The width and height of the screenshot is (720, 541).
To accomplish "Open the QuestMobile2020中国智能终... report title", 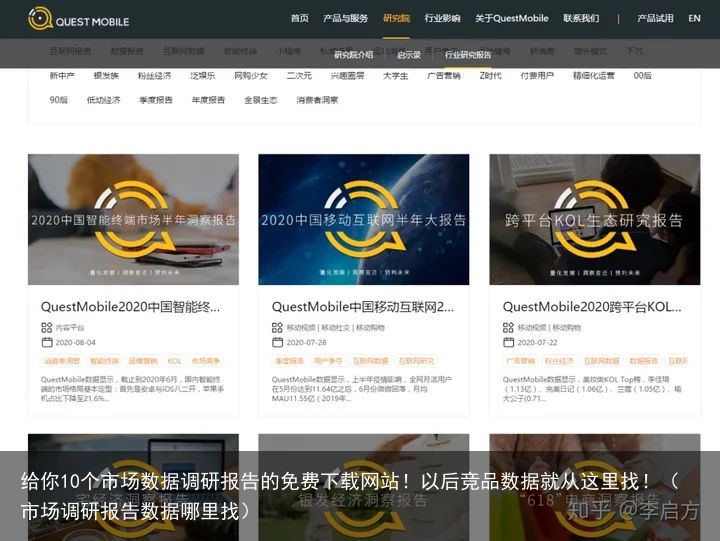I will pos(130,307).
